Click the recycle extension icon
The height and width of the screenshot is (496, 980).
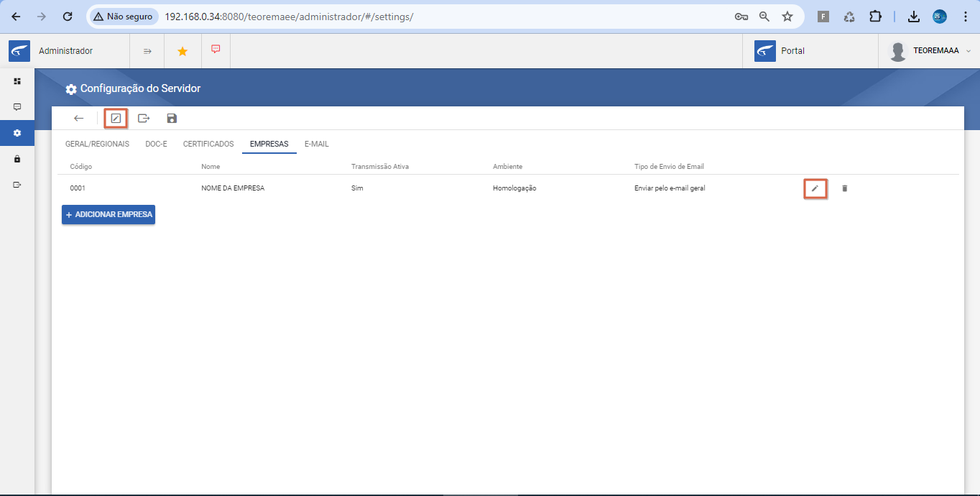[x=849, y=17]
